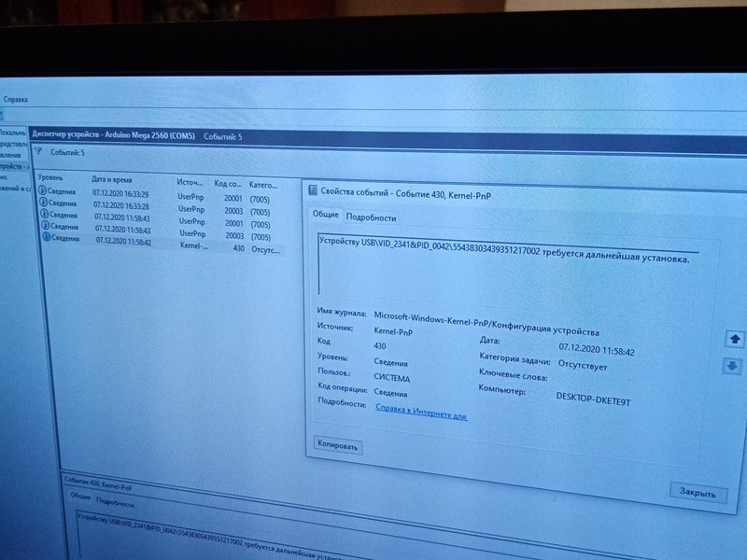
Task: Click the event properties dialog title icon
Action: click(313, 190)
